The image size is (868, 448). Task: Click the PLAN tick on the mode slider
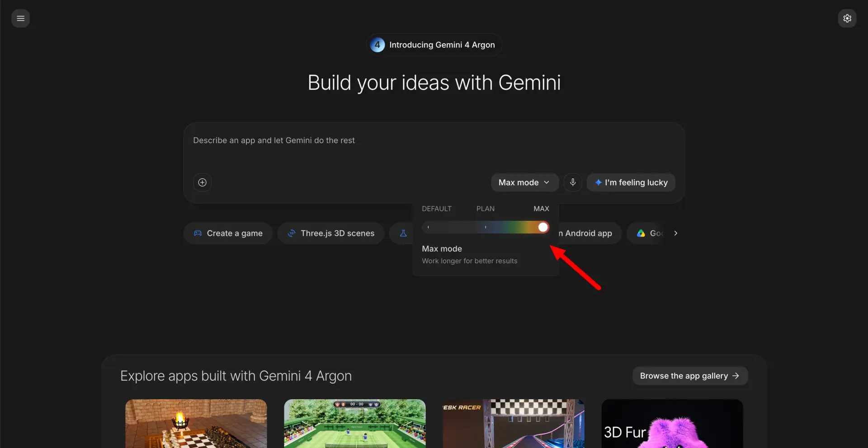486,227
